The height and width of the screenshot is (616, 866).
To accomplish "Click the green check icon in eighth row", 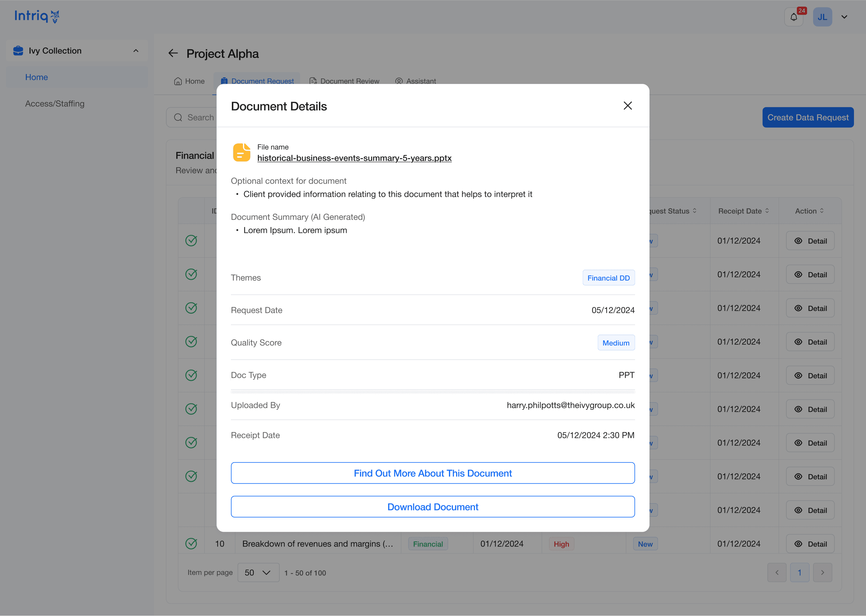I will pos(191,476).
